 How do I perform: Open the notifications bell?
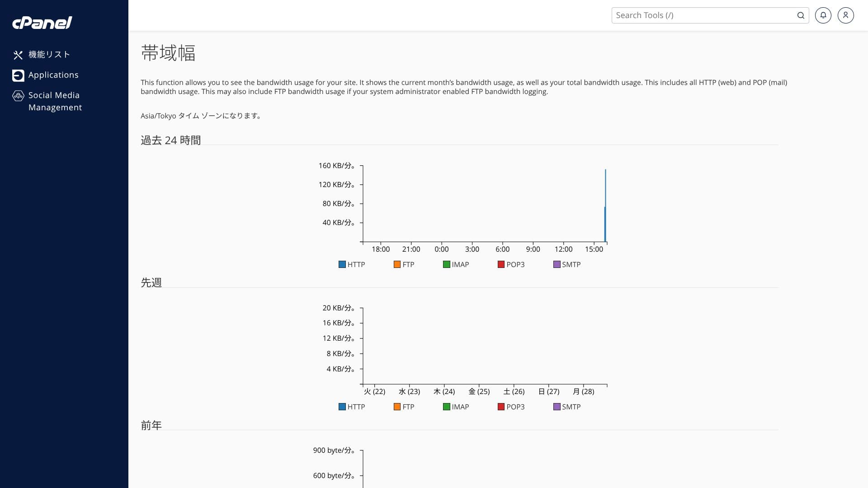823,15
